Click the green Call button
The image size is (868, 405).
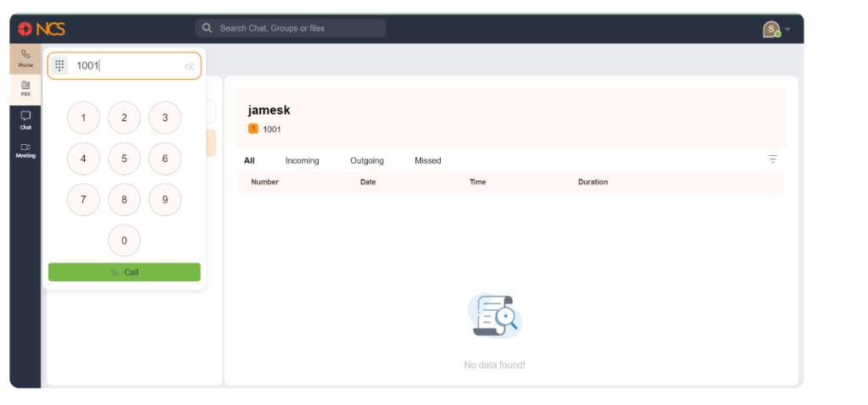pos(125,272)
